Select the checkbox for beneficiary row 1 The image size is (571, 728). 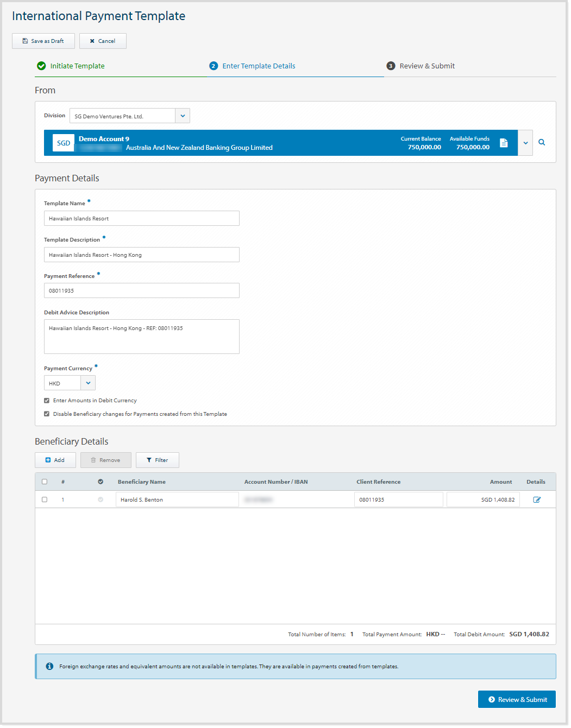(x=45, y=499)
